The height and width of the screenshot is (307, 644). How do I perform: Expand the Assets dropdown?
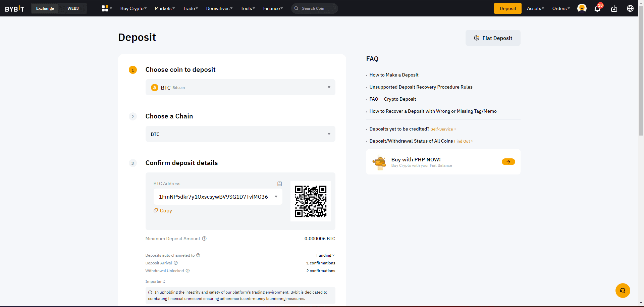pos(535,8)
